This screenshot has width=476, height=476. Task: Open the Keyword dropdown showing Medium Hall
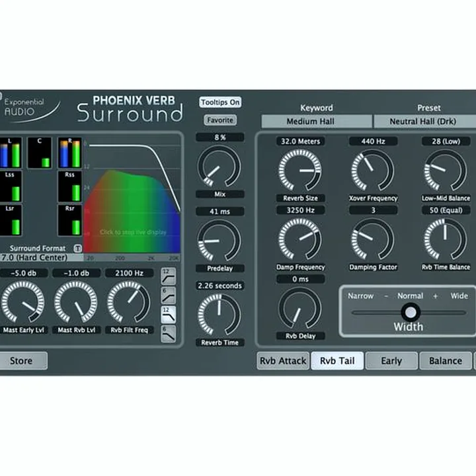(x=317, y=122)
